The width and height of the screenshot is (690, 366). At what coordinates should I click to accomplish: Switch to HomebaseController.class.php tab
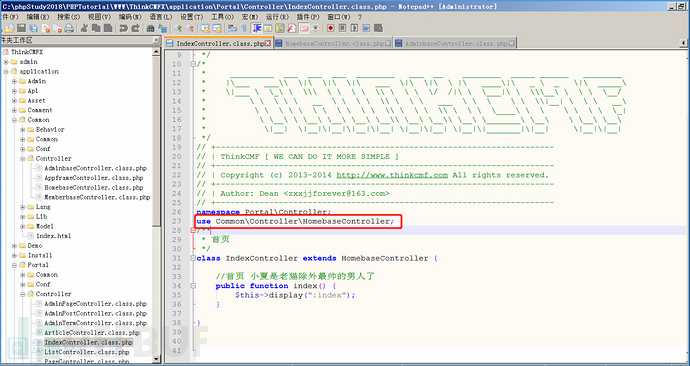[333, 44]
